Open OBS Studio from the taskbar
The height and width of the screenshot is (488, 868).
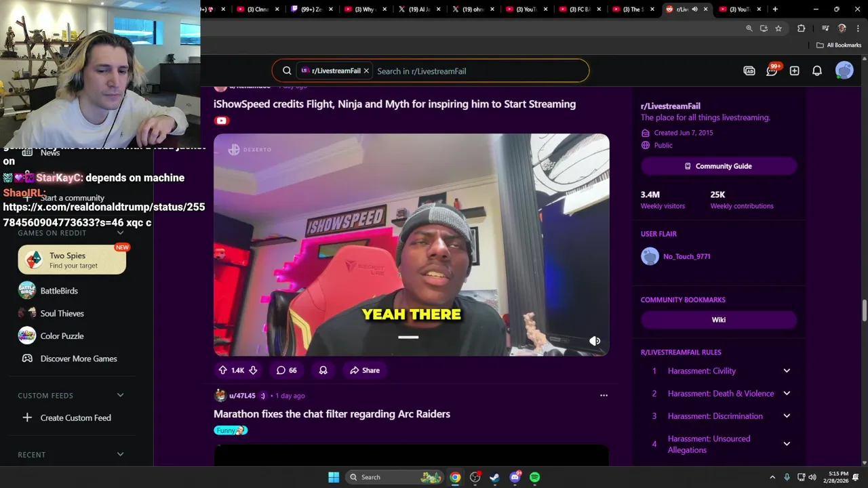475,477
